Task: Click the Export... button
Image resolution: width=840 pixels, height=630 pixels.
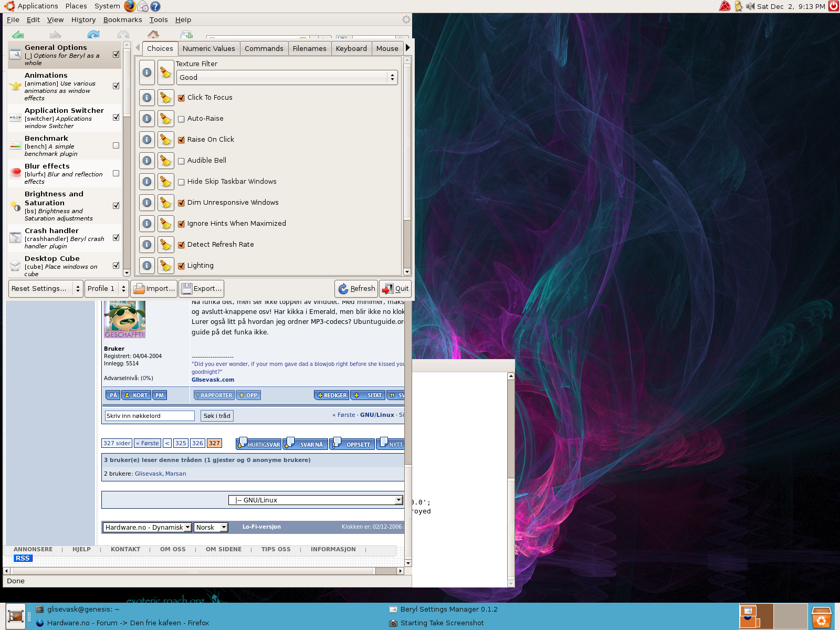Action: pos(202,289)
